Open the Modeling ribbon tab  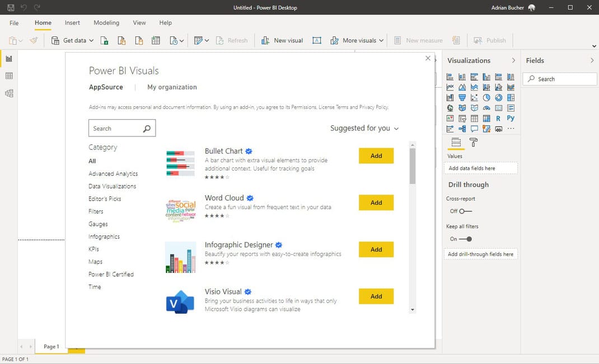(106, 23)
